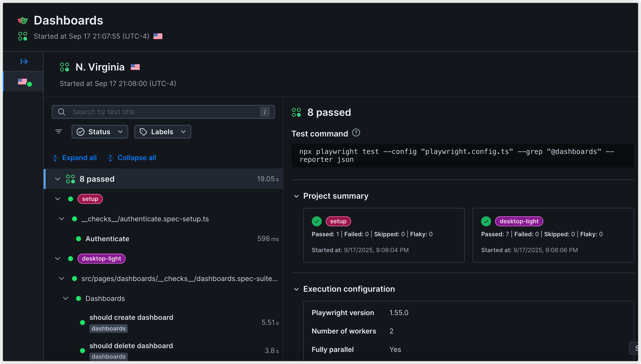Select the US region sidebar tab
The image size is (641, 364).
[23, 82]
